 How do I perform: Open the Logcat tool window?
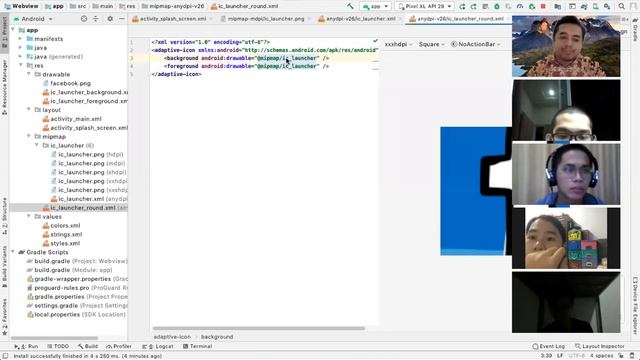coord(158,346)
